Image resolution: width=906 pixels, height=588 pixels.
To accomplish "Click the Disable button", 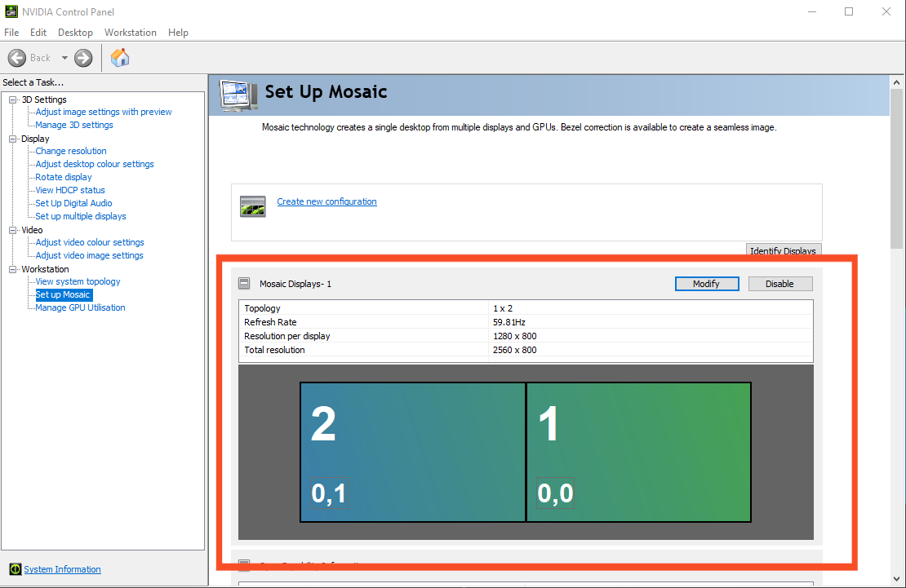I will click(x=780, y=284).
